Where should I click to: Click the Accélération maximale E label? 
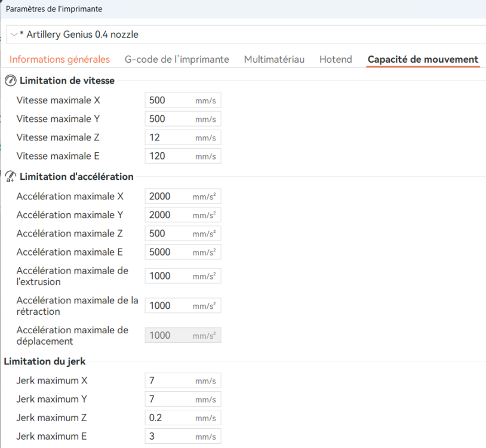pos(69,252)
